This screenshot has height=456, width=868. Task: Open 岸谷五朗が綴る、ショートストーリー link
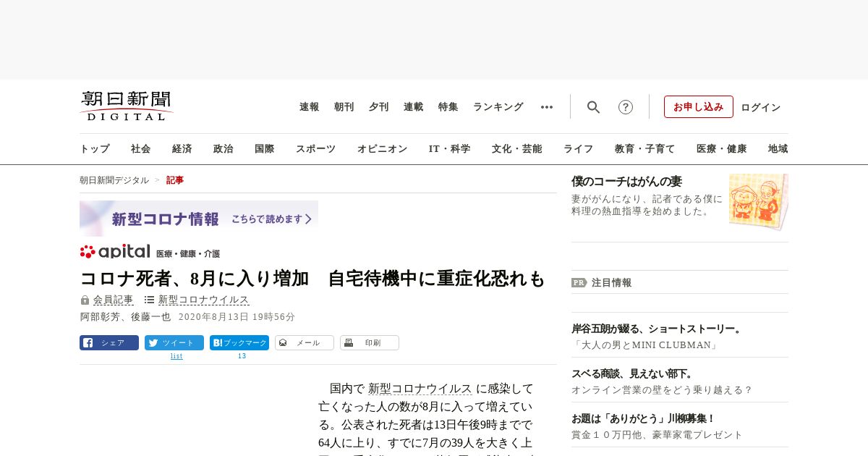(x=658, y=329)
